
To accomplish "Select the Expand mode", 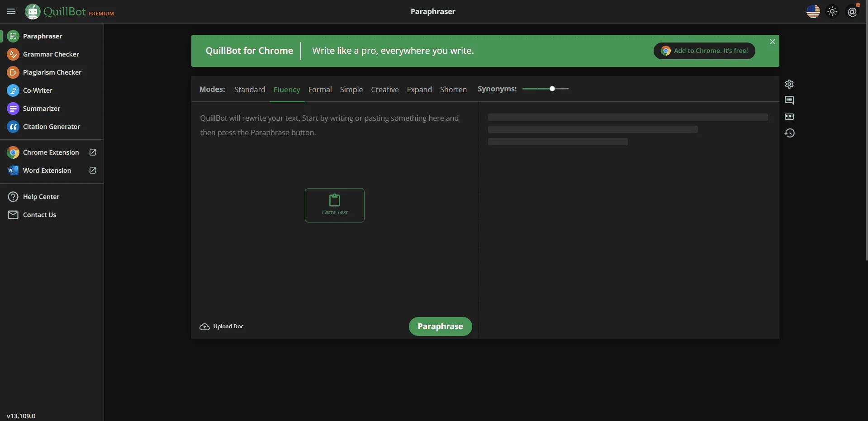I will (419, 90).
